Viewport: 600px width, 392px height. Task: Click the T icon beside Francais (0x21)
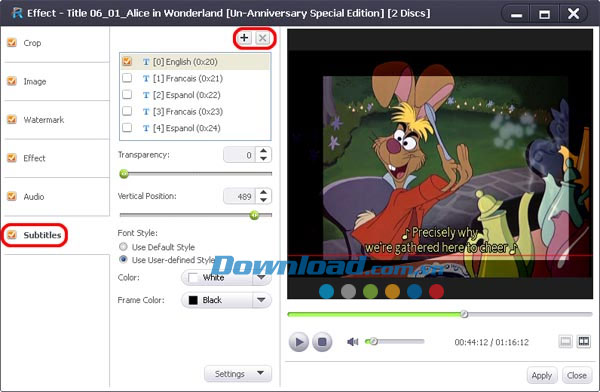146,78
